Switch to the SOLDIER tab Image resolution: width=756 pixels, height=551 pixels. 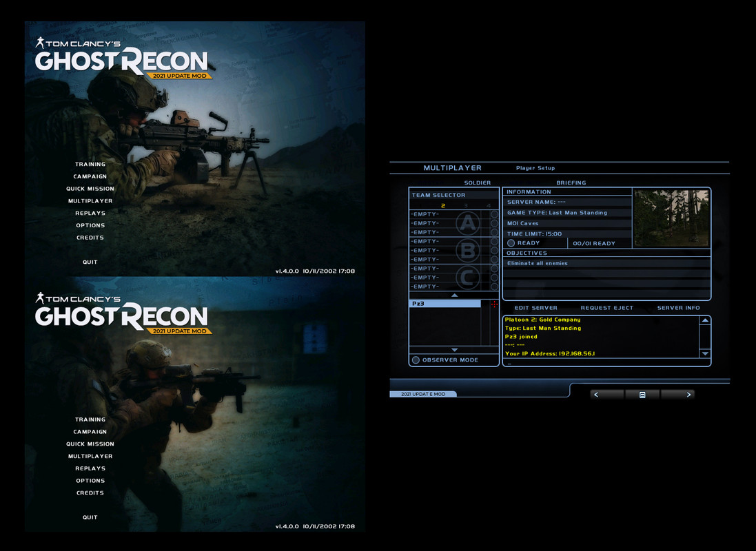click(x=478, y=183)
